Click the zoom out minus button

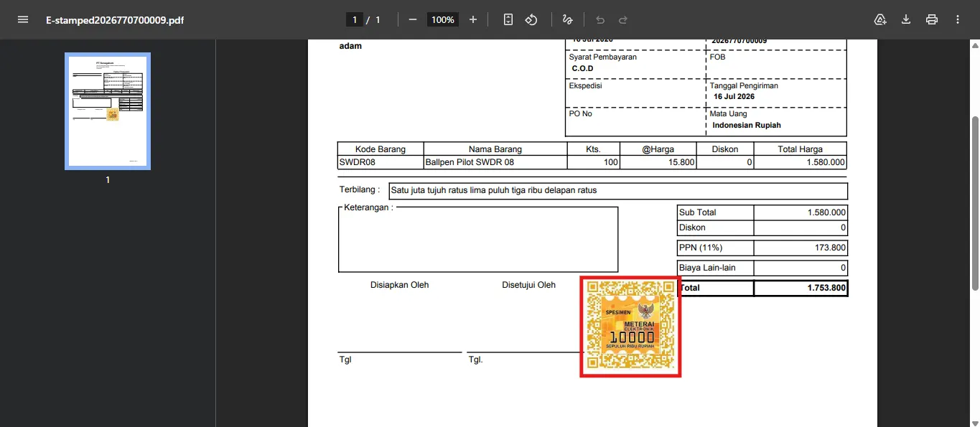413,19
